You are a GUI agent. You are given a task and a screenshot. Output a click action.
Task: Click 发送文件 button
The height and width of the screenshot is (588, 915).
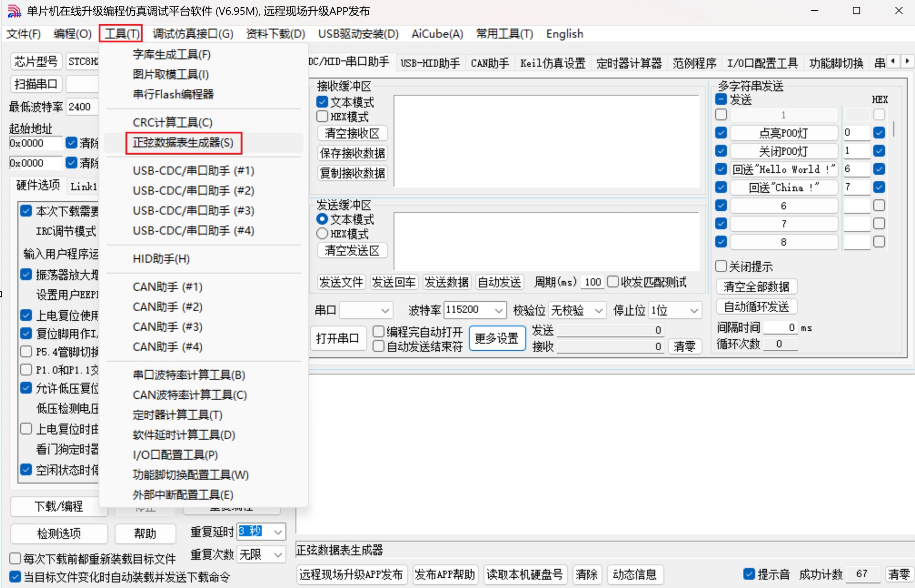tap(341, 282)
